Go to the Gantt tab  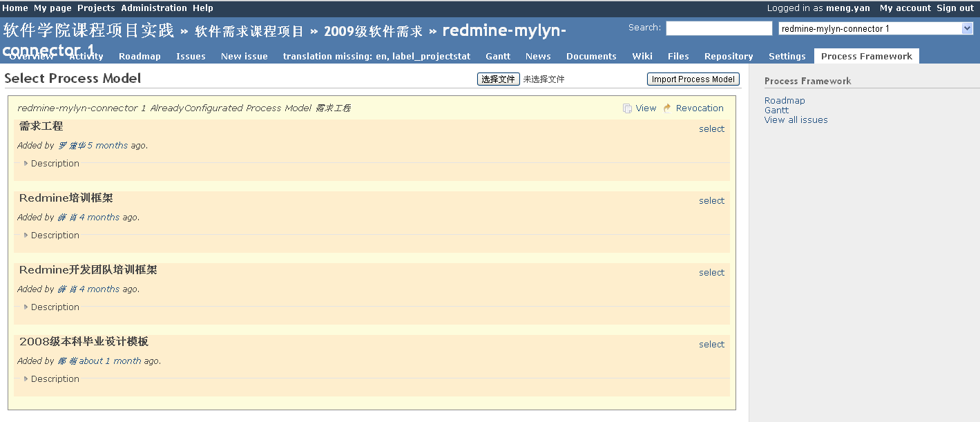click(x=498, y=57)
